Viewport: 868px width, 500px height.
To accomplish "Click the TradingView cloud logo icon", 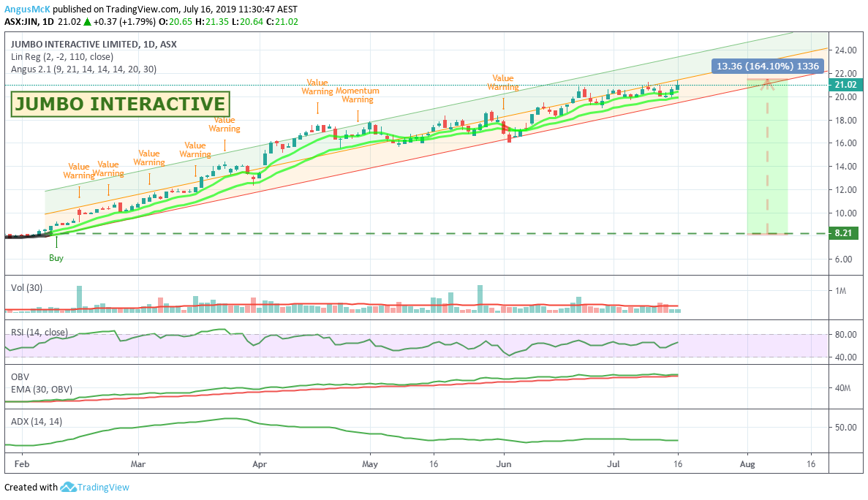I will tap(67, 488).
